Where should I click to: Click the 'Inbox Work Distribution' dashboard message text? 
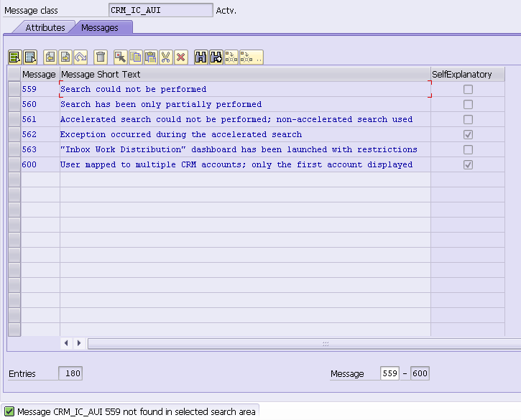[239, 150]
